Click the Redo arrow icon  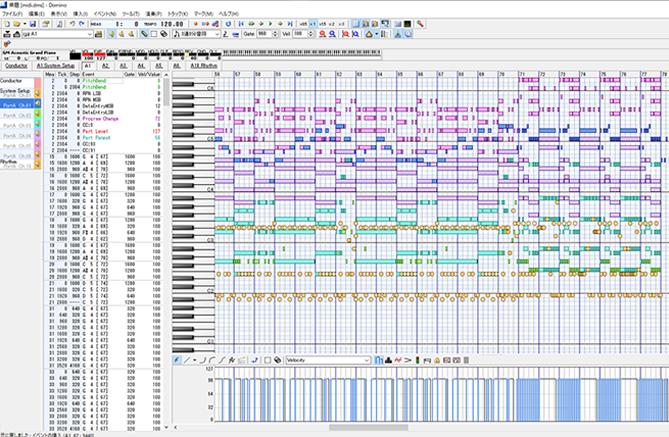click(x=83, y=22)
